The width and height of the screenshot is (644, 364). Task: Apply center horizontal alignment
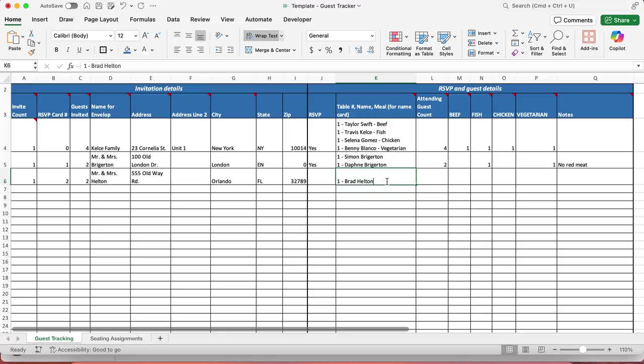click(x=189, y=50)
